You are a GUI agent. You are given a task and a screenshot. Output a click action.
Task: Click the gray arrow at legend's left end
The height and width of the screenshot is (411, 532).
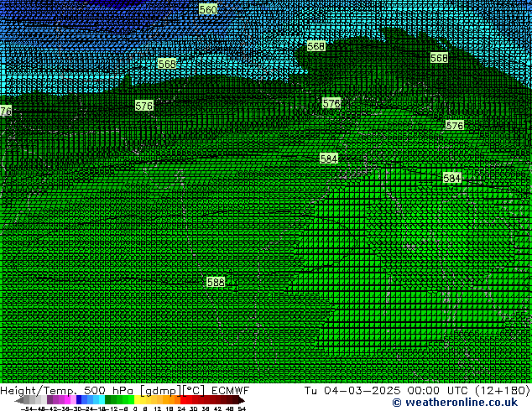pos(19,400)
